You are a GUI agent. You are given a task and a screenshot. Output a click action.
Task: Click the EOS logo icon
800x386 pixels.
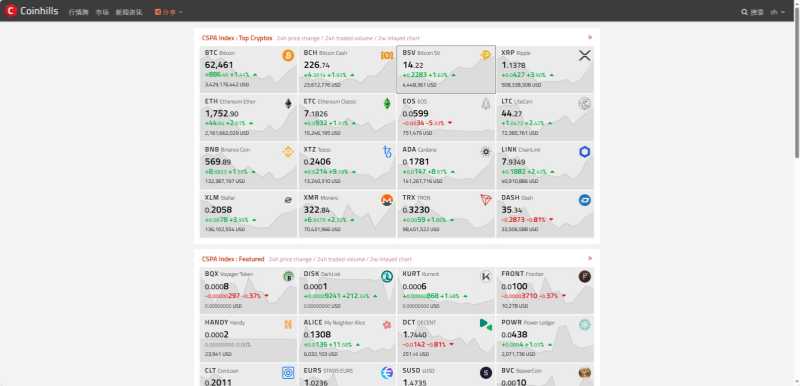click(486, 104)
